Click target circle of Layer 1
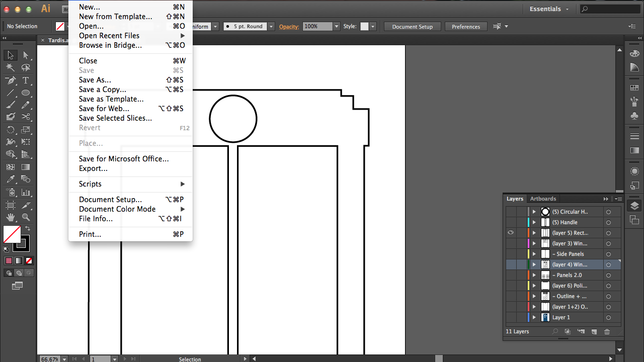Image resolution: width=644 pixels, height=362 pixels. click(x=608, y=317)
